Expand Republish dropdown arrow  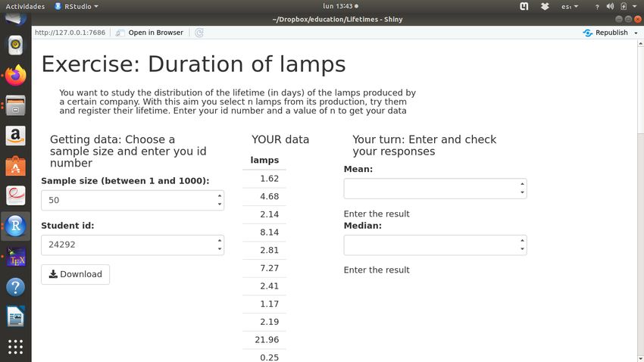pyautogui.click(x=636, y=33)
